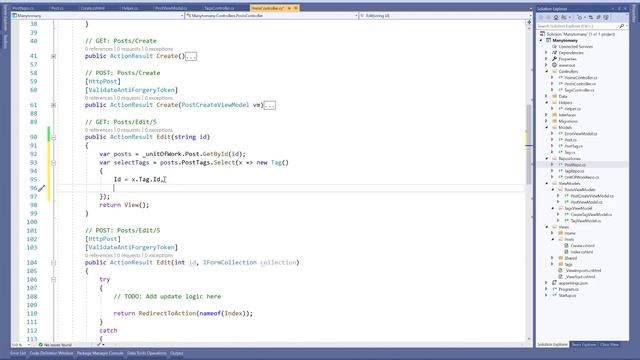Select ErrorViewModel.cs in Solution Explorer

581,133
